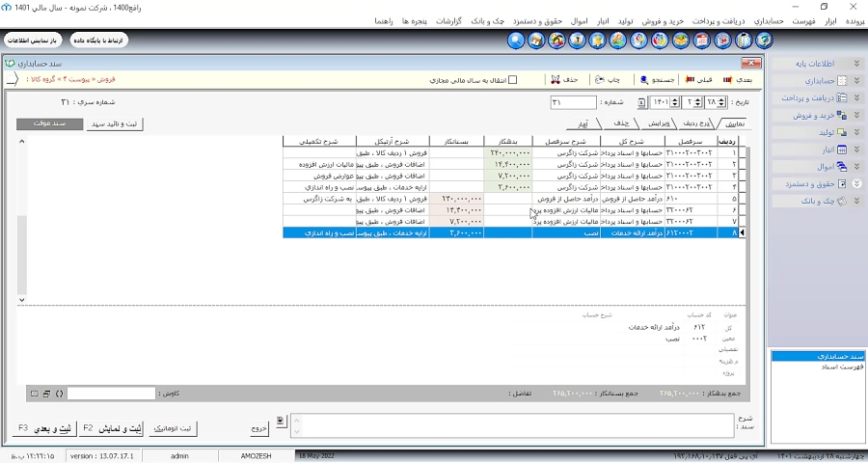Open the پرونده menu
868x463 pixels.
pyautogui.click(x=854, y=21)
